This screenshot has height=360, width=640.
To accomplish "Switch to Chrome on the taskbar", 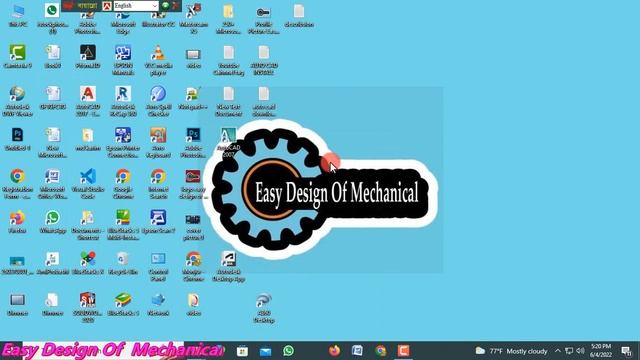I will (x=380, y=351).
